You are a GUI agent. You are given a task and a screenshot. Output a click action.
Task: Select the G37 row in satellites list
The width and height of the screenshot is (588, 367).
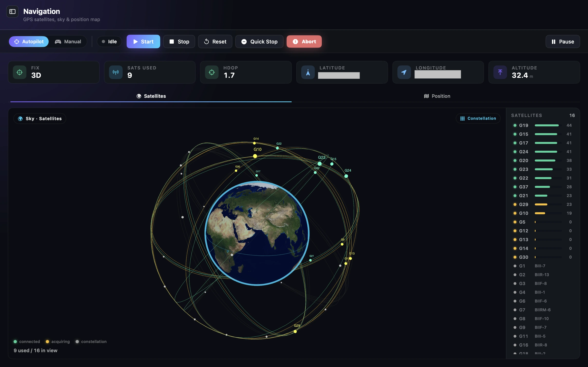pos(543,187)
